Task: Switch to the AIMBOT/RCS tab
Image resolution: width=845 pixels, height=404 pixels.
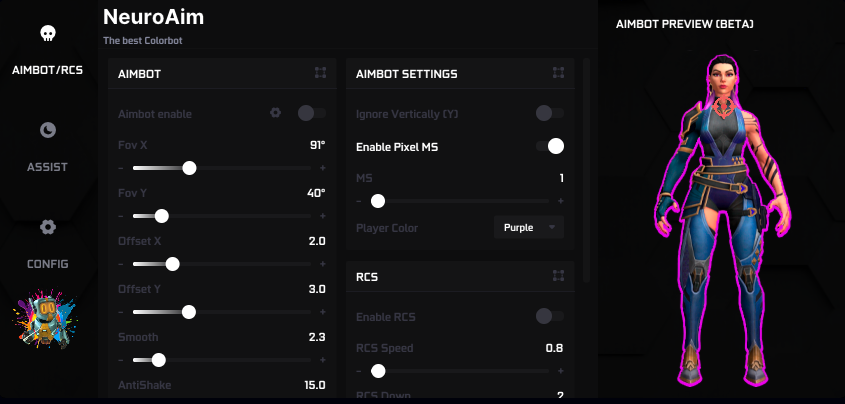Action: point(47,69)
